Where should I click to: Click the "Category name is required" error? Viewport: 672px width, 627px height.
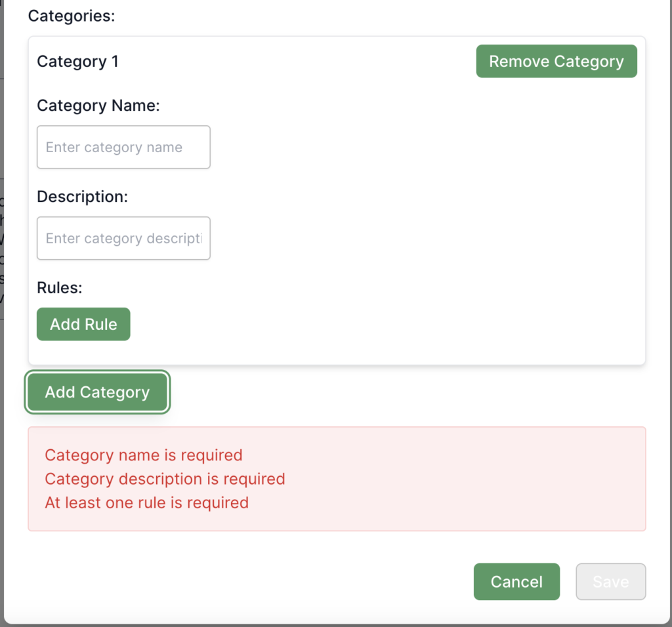coord(144,455)
